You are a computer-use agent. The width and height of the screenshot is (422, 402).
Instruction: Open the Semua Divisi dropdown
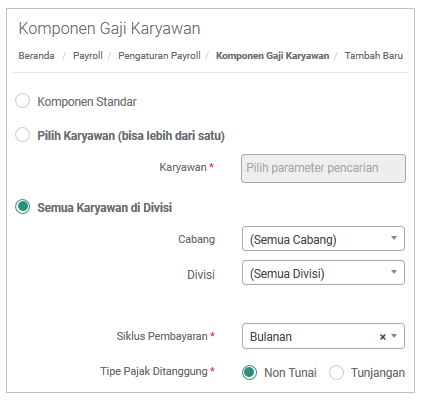323,273
